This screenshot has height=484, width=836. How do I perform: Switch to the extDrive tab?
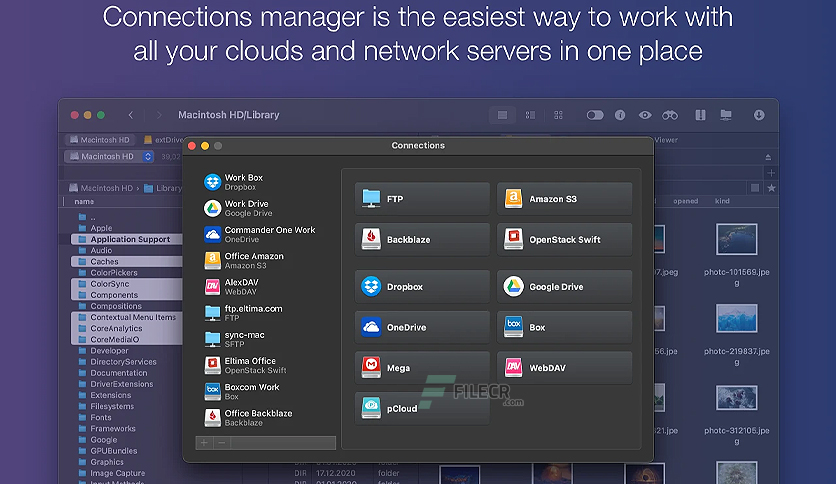point(164,140)
